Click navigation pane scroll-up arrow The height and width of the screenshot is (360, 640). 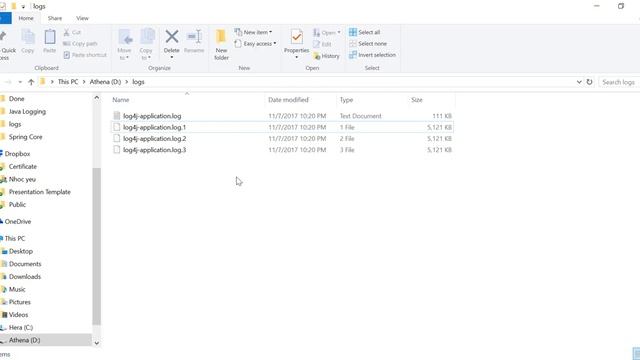[x=97, y=98]
